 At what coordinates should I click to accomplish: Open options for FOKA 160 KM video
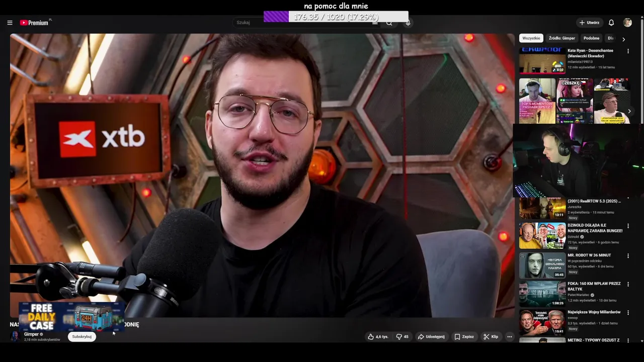628,284
